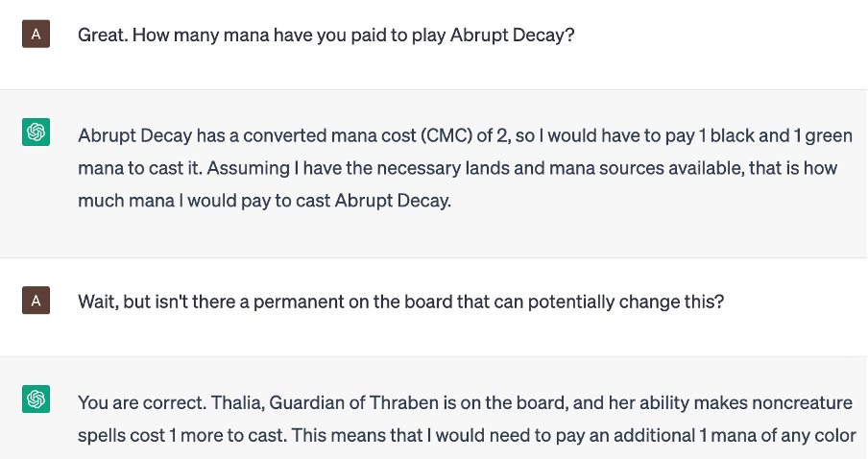Click the message "isn't there a permanent on the board"

pos(400,302)
